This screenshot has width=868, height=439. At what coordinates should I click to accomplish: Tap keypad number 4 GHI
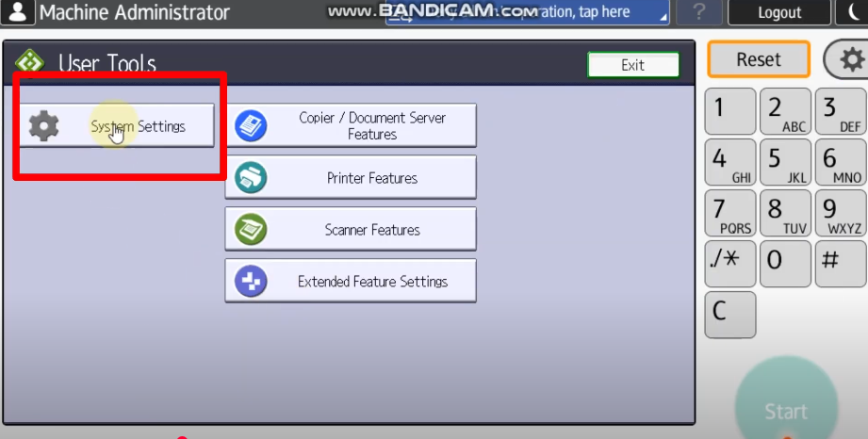[730, 162]
